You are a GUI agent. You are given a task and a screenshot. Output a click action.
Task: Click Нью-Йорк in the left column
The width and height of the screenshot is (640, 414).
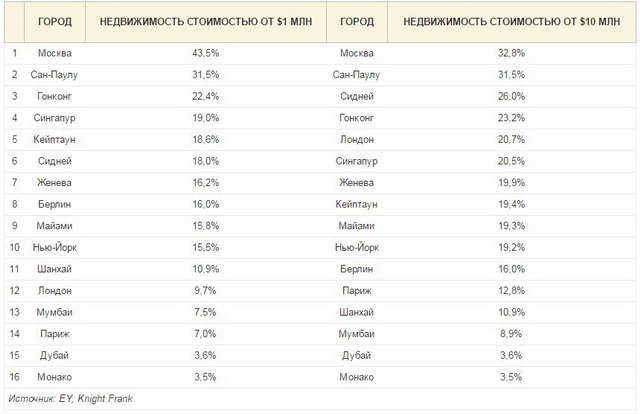(x=55, y=247)
